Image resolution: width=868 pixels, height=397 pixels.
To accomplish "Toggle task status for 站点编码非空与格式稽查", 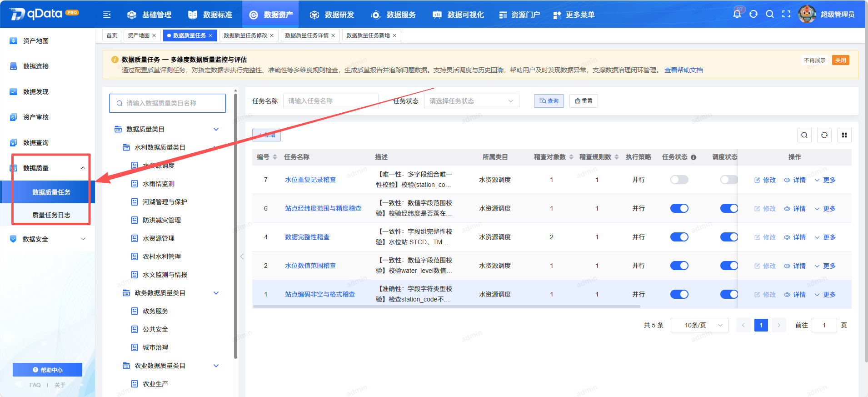I will pyautogui.click(x=679, y=294).
